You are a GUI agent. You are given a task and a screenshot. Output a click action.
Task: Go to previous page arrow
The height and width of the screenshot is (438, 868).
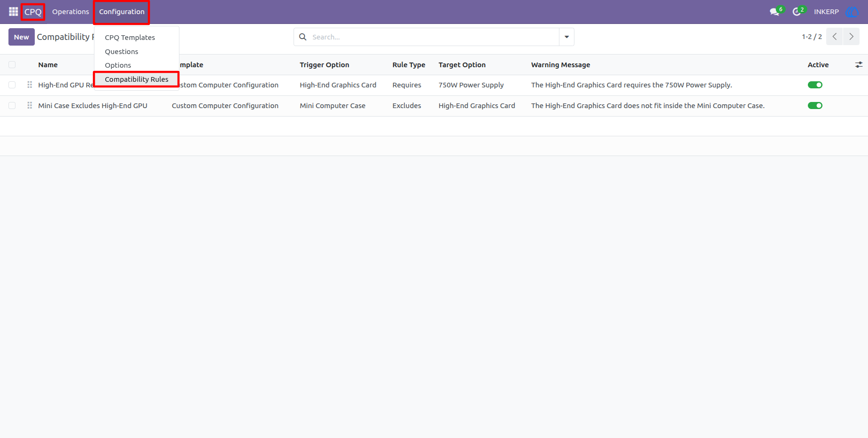[835, 37]
